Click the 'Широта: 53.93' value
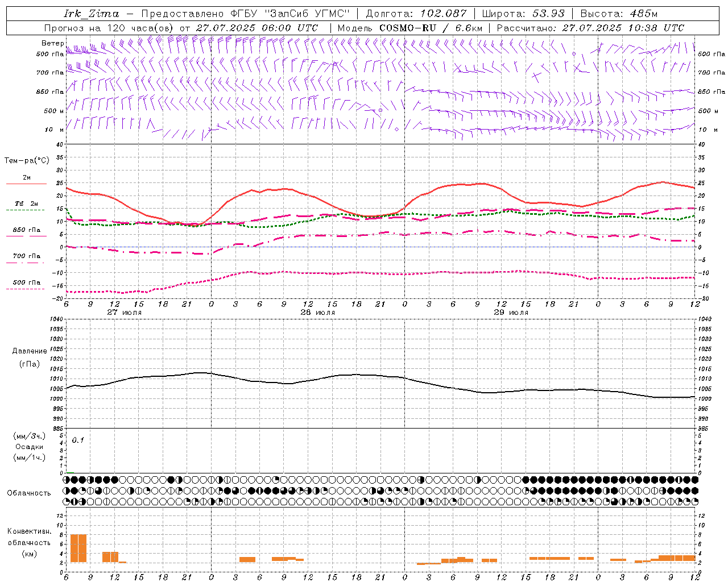The image size is (728, 582). [523, 14]
